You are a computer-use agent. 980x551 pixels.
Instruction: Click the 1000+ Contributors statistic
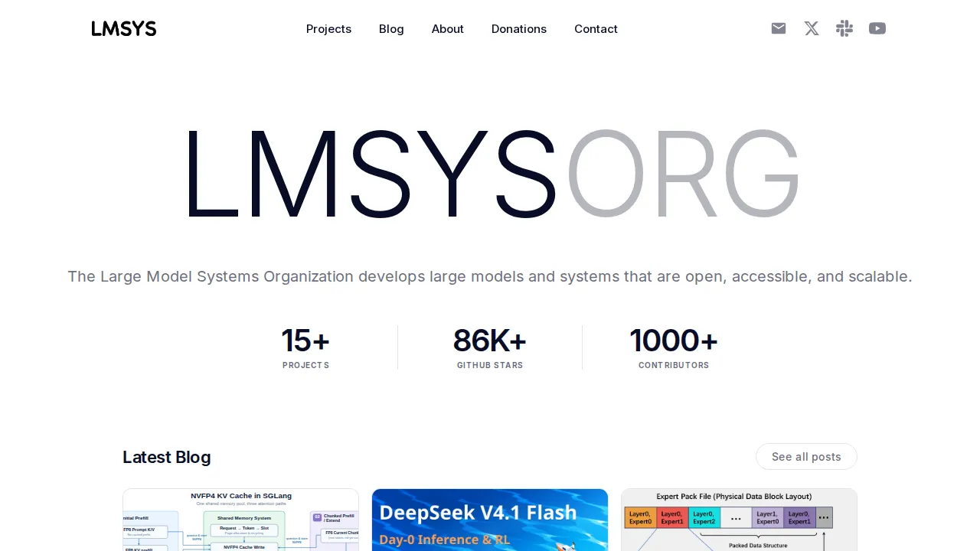tap(674, 347)
